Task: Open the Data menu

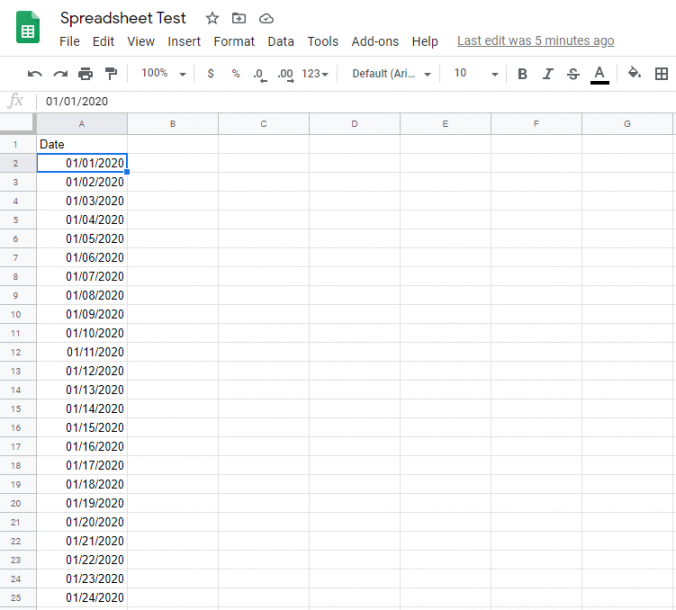Action: 281,41
